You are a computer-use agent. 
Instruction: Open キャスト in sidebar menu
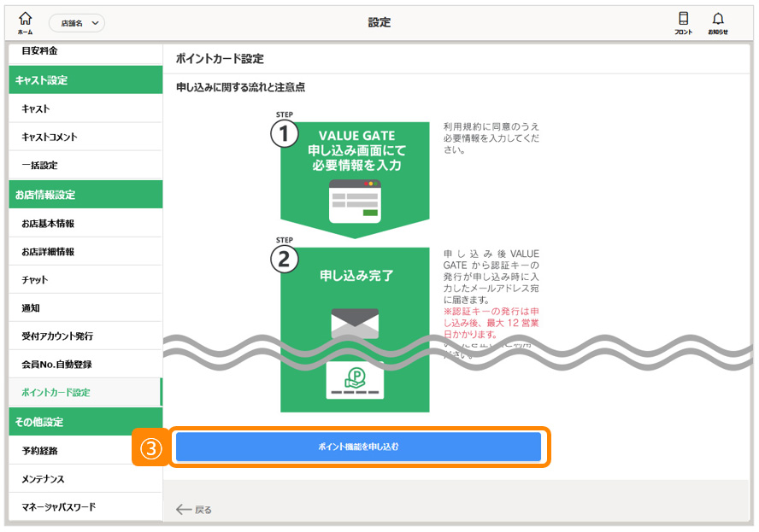tap(36, 109)
